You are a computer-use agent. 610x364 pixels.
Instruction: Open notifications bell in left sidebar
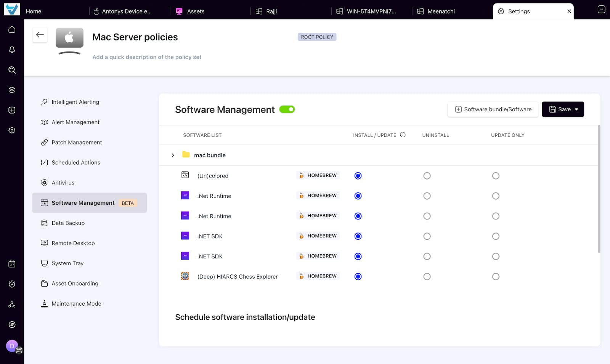12,50
